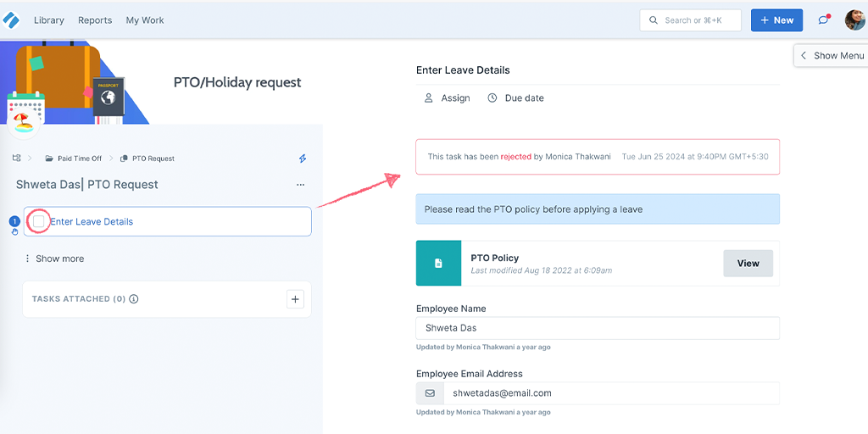Screen dimensions: 868x434
Task: Check the Enter Leave Details checkbox
Action: coord(39,221)
